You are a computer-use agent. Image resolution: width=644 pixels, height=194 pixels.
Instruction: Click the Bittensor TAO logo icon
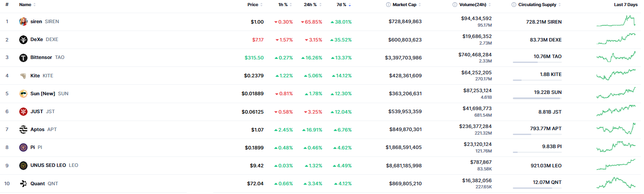[x=23, y=58]
